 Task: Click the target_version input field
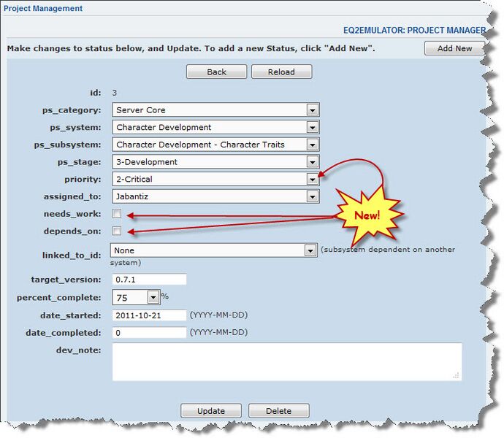150,280
